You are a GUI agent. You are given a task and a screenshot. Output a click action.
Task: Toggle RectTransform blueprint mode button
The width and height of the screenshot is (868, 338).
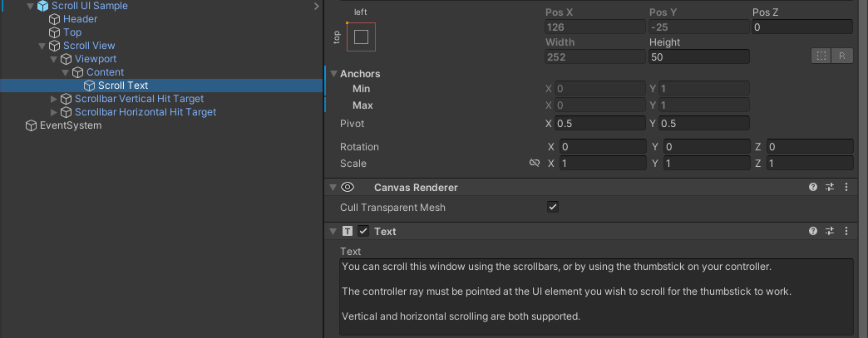coord(821,56)
